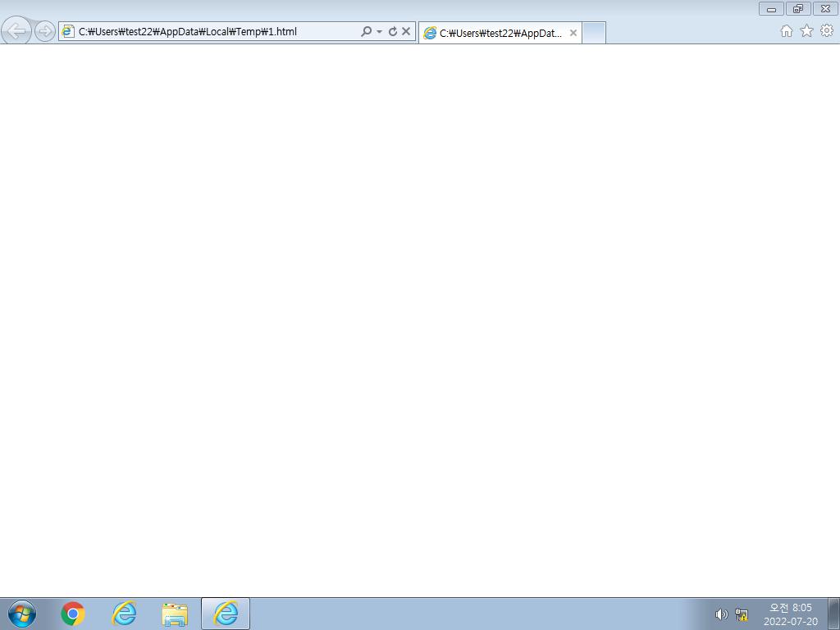Open pinned Internet Explorer taskbar icon

coord(124,614)
